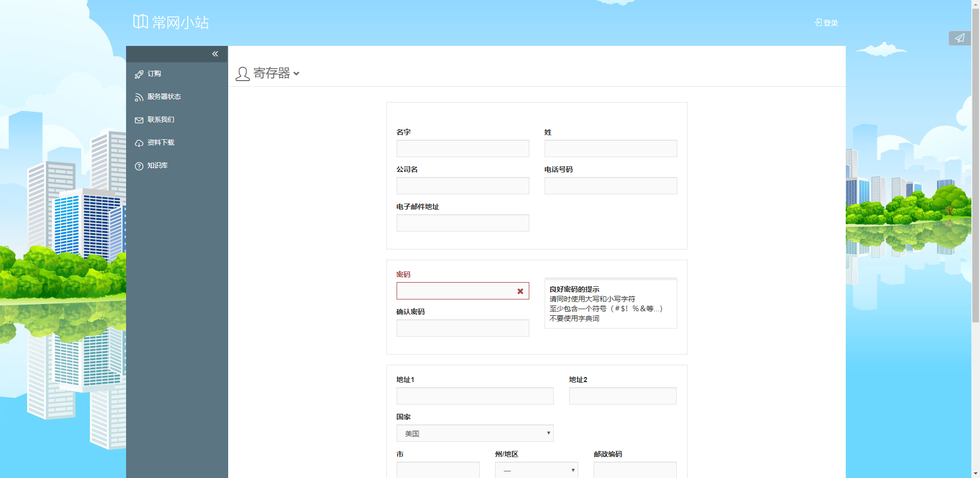Viewport: 980px width, 478px height.
Task: Select 资料下载 from the sidebar menu
Action: pyautogui.click(x=161, y=142)
